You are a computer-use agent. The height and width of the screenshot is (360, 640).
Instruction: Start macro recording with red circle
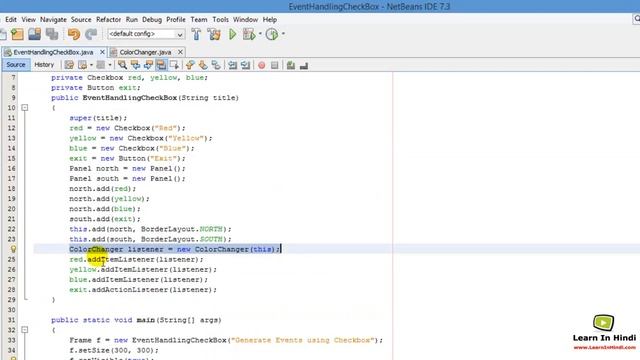262,65
